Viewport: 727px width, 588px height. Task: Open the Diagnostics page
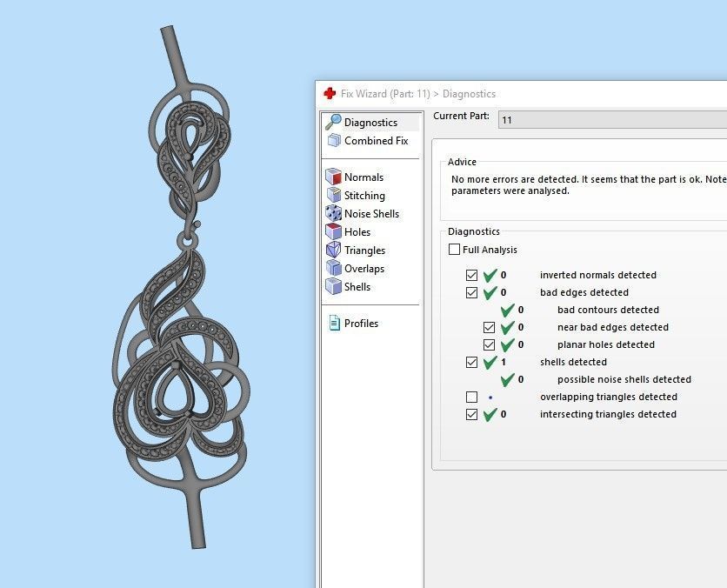(371, 122)
